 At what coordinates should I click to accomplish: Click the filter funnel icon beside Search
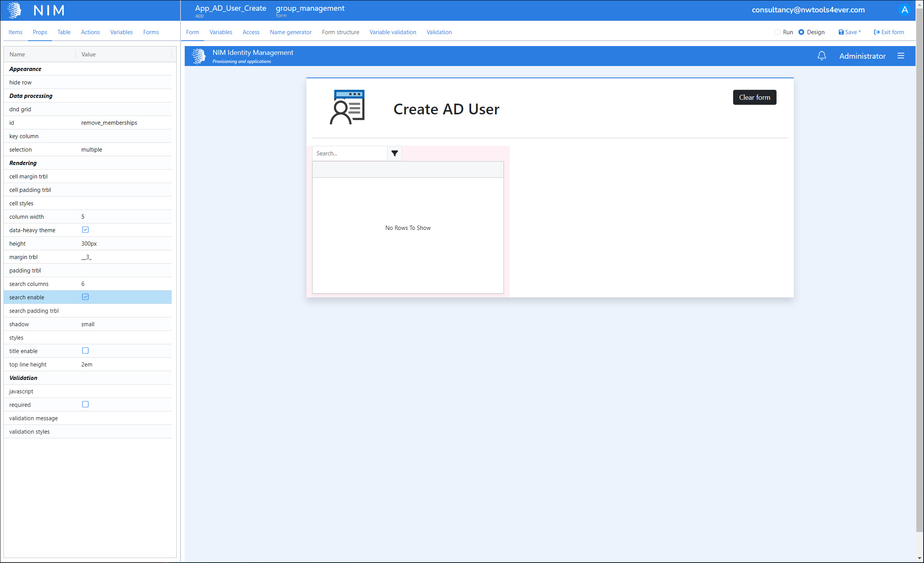point(394,153)
